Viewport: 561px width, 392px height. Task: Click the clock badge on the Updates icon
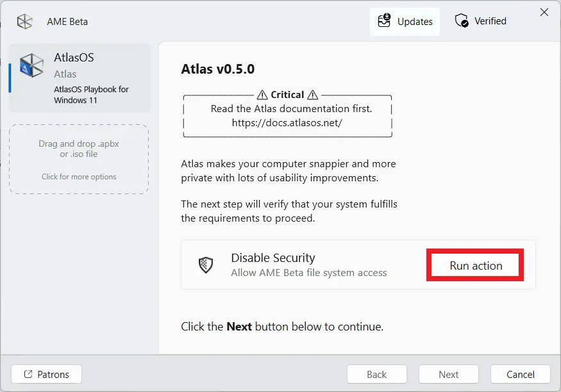click(x=387, y=17)
